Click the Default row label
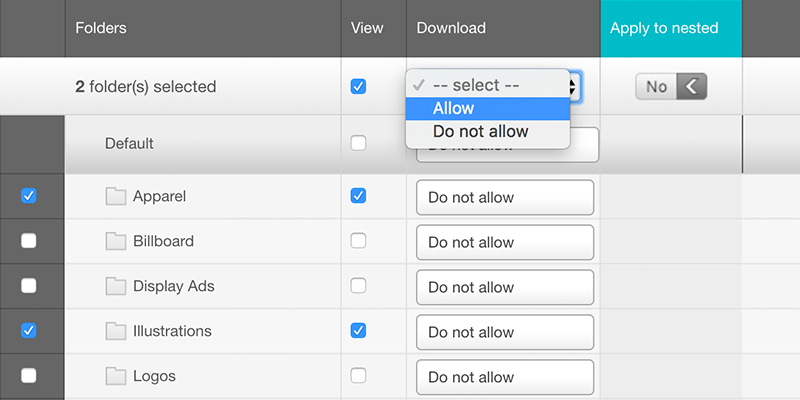Screen dimensions: 800x400 129,144
